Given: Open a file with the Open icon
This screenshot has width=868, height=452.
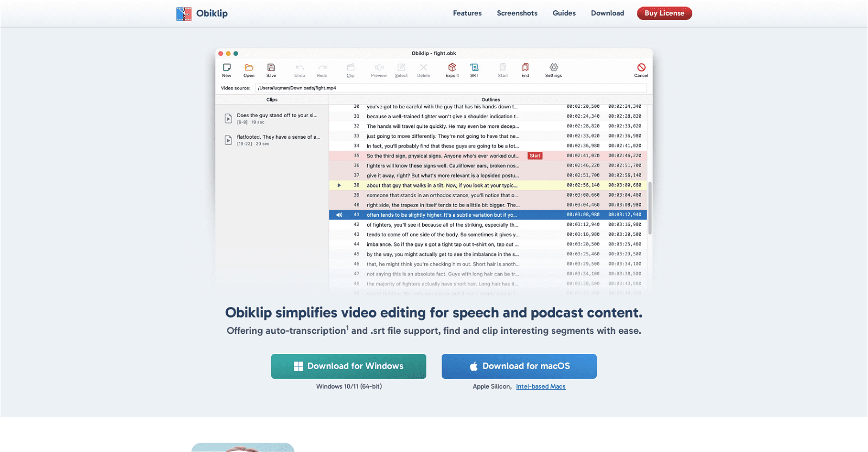Looking at the screenshot, I should point(249,68).
